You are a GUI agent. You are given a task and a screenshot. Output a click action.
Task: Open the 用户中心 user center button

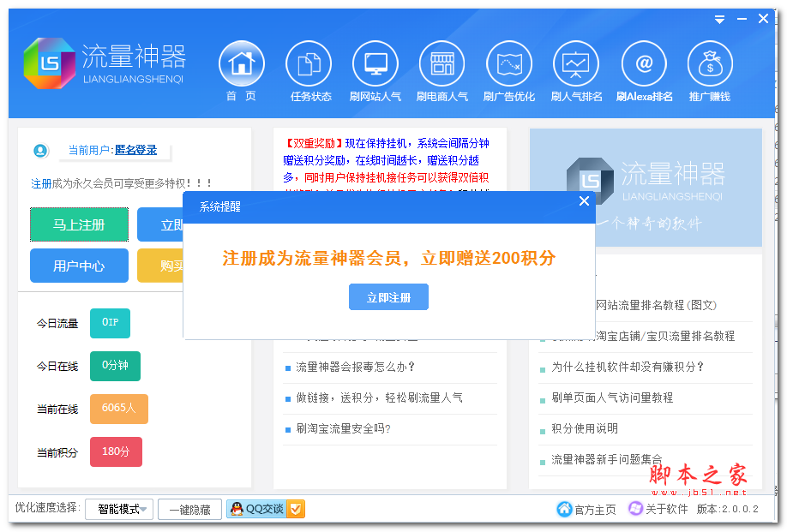pyautogui.click(x=79, y=266)
